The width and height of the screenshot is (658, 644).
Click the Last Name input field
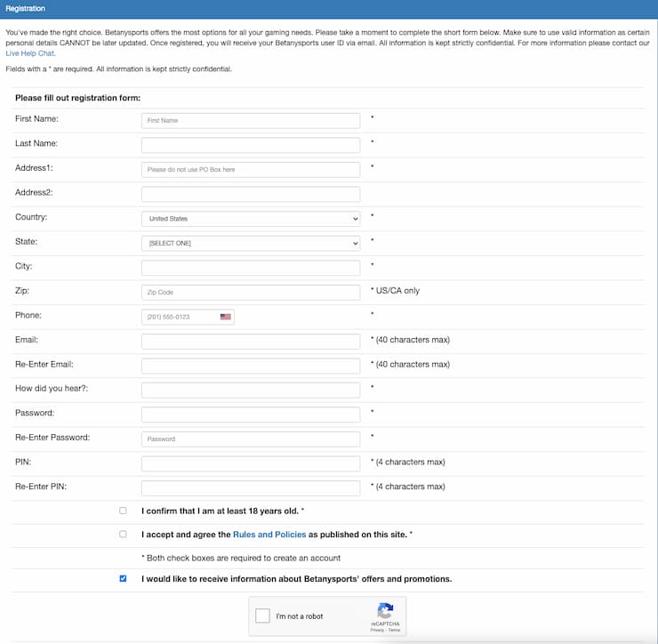click(x=251, y=145)
